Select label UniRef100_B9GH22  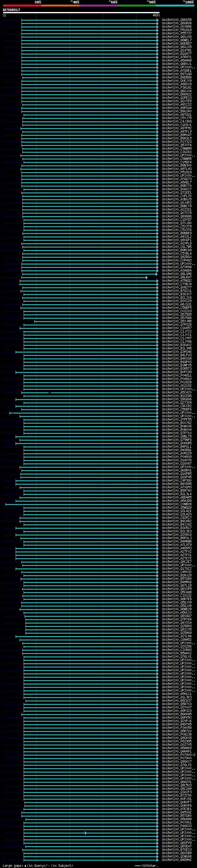(x=176, y=94)
